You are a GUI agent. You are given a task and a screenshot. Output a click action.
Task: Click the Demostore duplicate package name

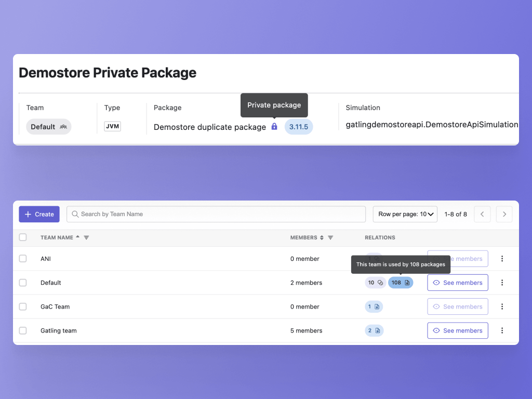[210, 127]
